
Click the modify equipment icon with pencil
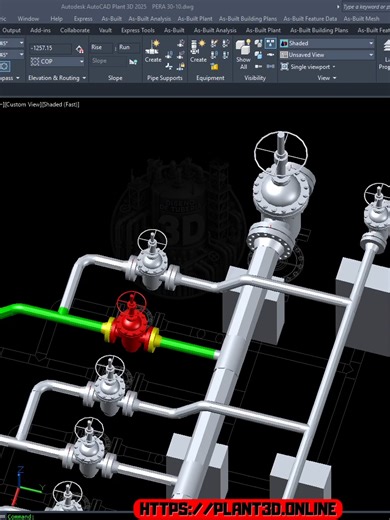tap(214, 43)
